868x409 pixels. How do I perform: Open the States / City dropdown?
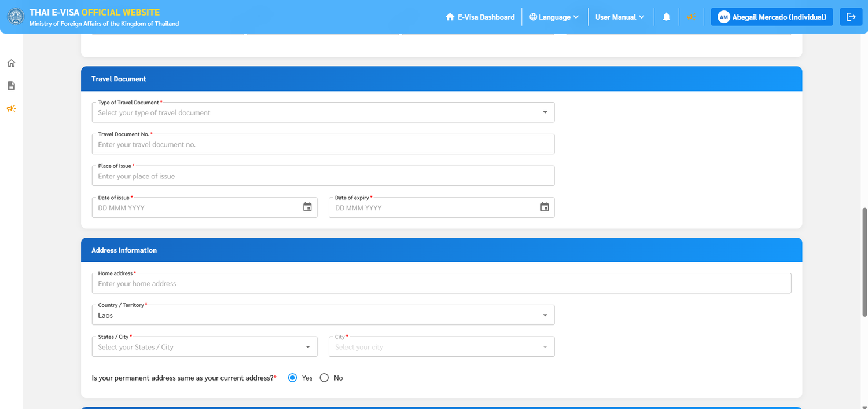click(x=204, y=347)
